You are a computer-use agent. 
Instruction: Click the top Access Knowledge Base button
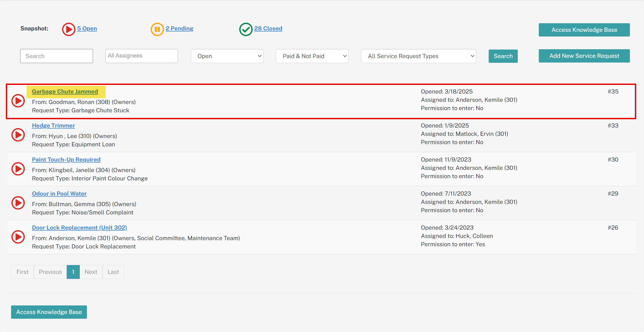[584, 30]
